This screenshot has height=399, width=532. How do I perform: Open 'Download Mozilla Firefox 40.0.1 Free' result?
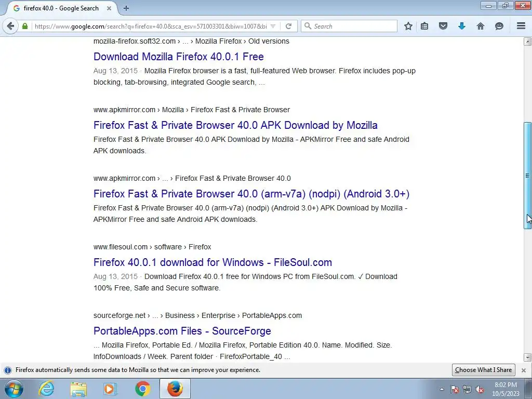(179, 57)
